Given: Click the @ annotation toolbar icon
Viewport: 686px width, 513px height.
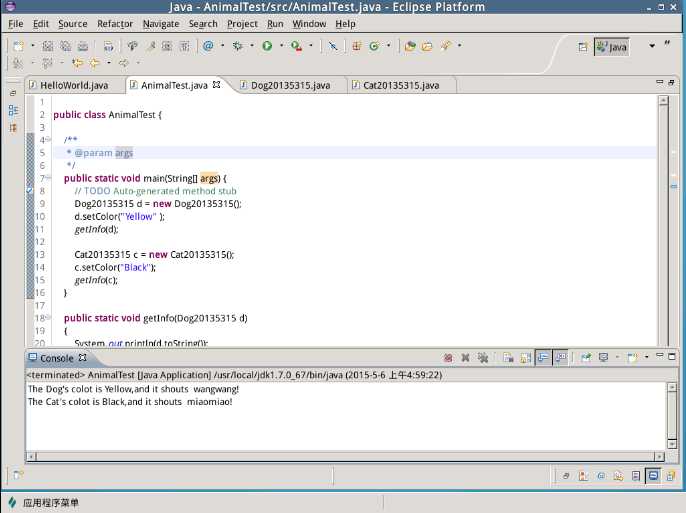Looking at the screenshot, I should [x=208, y=45].
